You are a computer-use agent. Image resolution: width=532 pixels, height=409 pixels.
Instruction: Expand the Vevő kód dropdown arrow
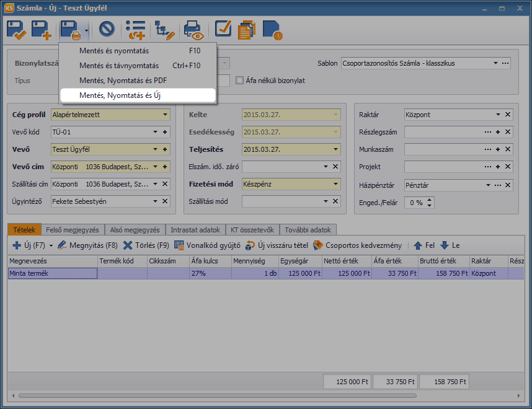point(155,132)
